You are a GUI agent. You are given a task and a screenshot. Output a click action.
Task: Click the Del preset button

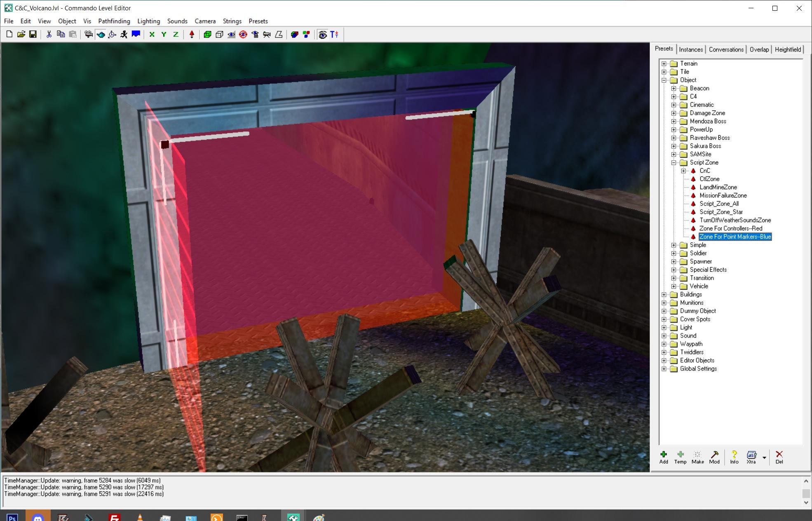click(x=779, y=457)
